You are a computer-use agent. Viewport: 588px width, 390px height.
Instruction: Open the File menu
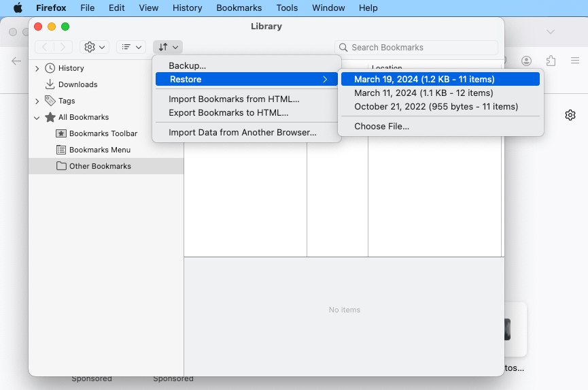[88, 8]
